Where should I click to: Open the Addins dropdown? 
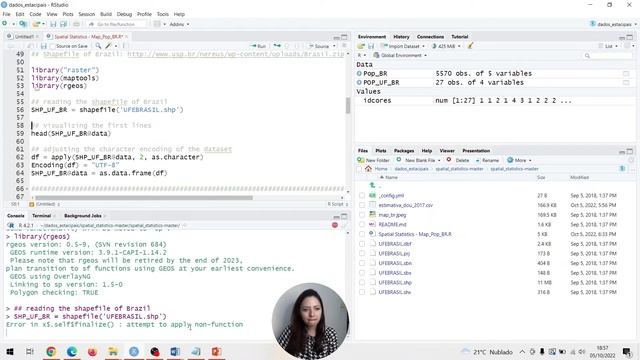coord(179,24)
